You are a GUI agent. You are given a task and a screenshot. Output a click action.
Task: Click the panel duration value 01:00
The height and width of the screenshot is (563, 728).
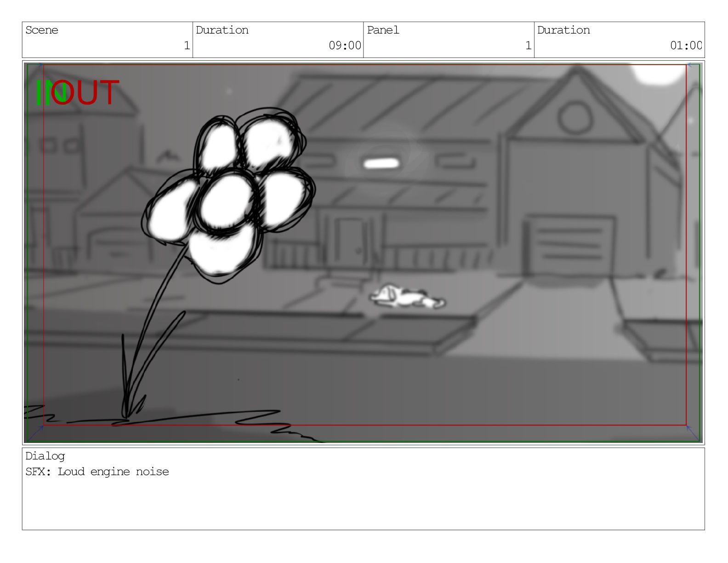686,46
